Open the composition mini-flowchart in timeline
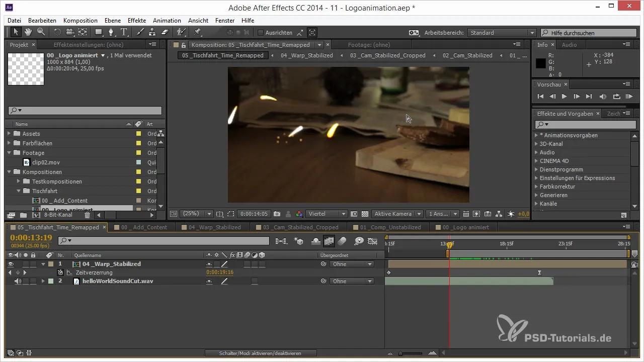This screenshot has width=644, height=362. coord(282,241)
